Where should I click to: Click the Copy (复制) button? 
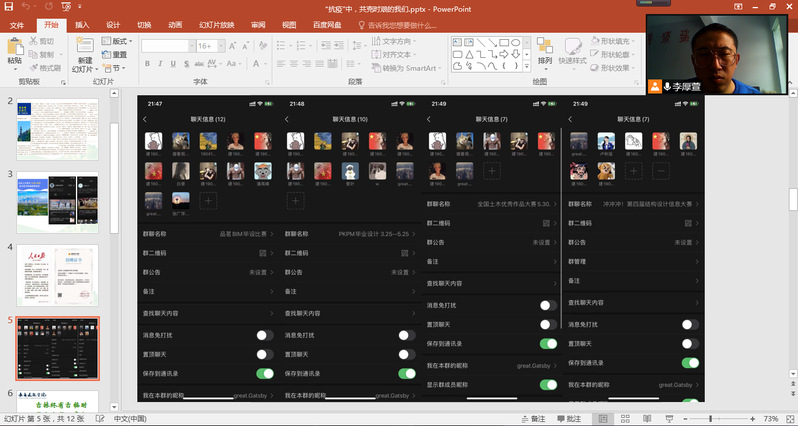pos(44,55)
